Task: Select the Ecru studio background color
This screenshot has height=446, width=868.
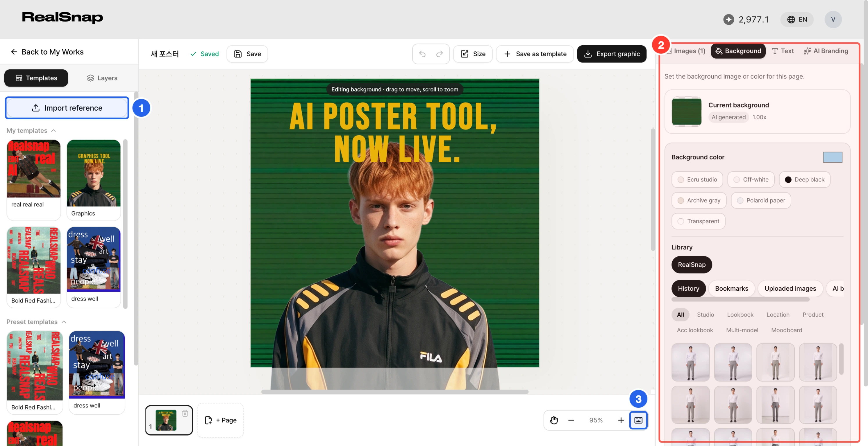Action: pyautogui.click(x=697, y=179)
